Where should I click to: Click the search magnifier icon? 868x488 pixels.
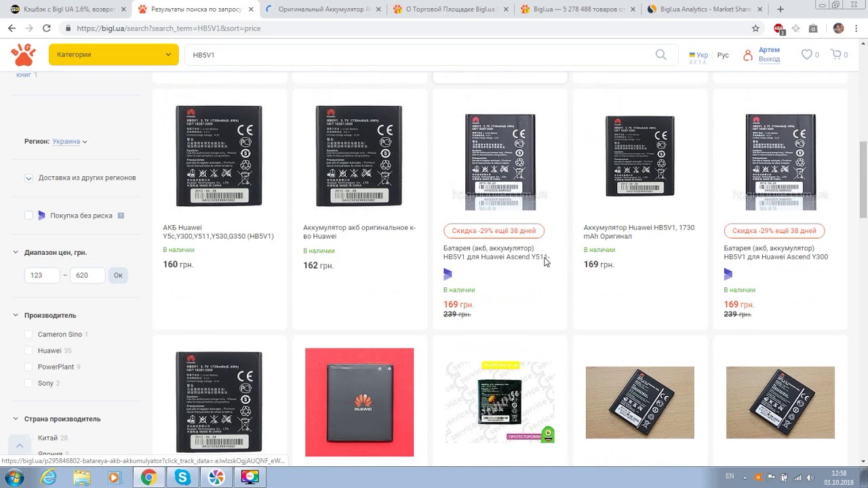click(660, 55)
